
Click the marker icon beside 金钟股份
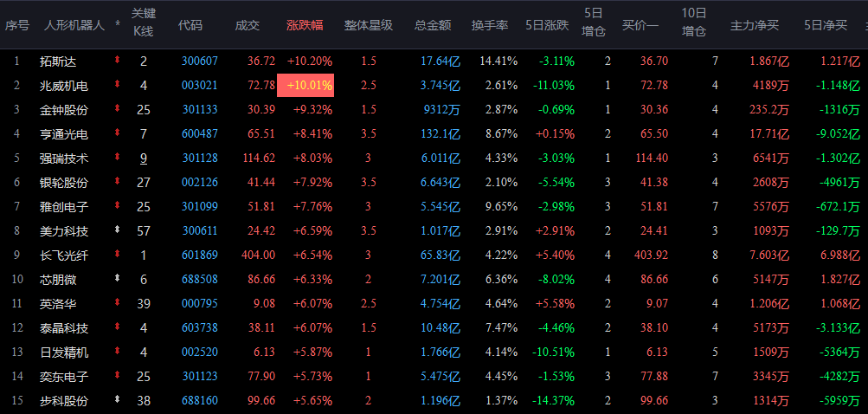coord(117,109)
